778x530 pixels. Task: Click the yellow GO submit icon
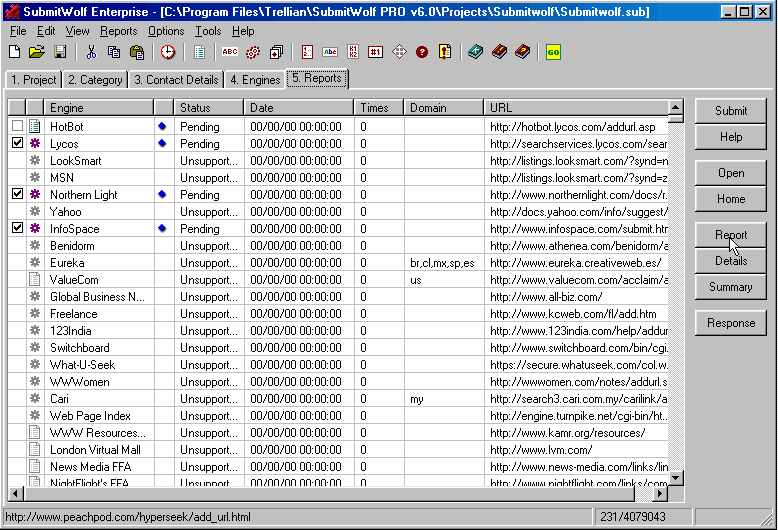click(553, 52)
